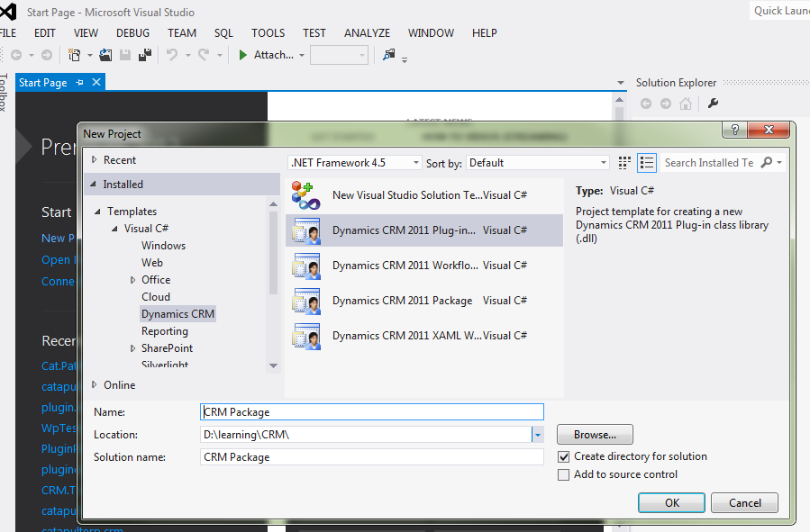Screen dimensions: 810x532
Task: Open the Attach dropdown arrow
Action: pyautogui.click(x=302, y=55)
